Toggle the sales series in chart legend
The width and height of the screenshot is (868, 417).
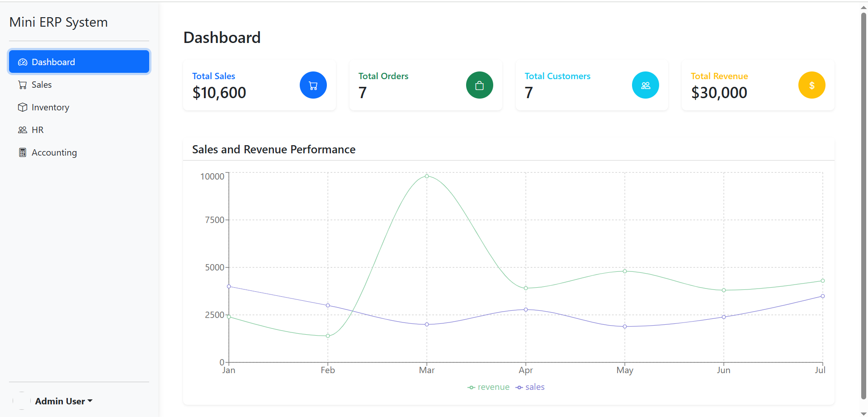tap(530, 387)
